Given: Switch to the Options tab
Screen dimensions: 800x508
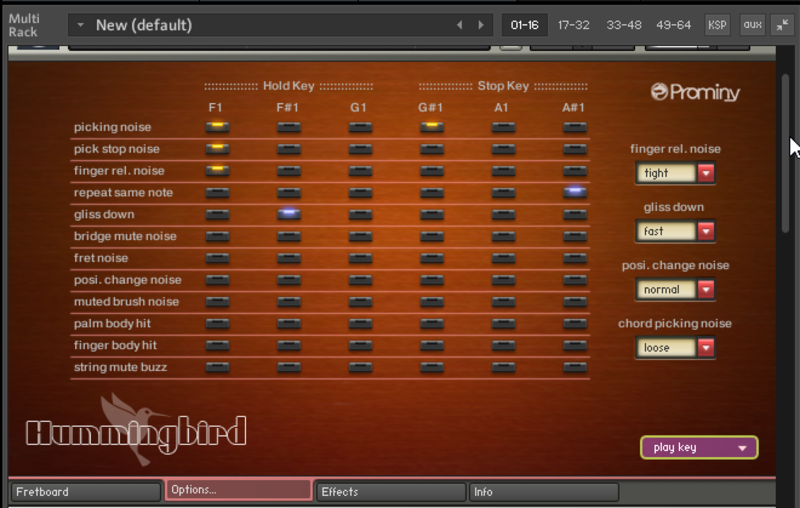Looking at the screenshot, I should pos(238,490).
